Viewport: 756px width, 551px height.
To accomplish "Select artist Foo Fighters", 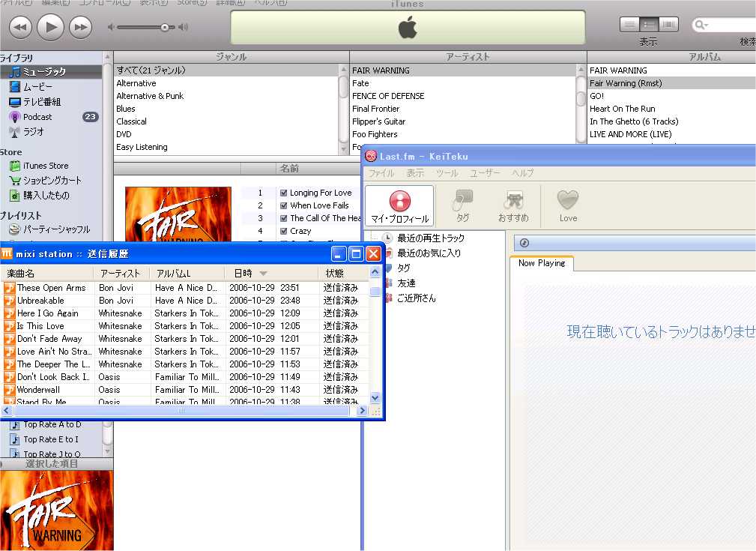I will tap(463, 135).
